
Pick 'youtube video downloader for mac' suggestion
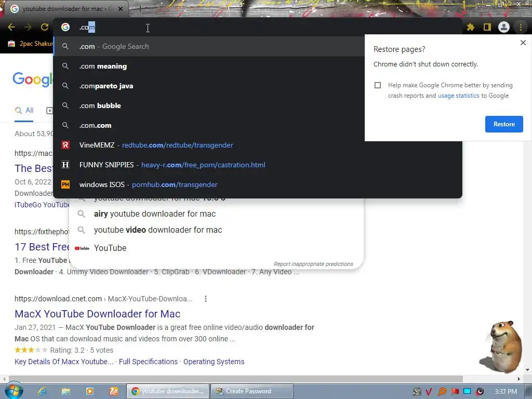point(217,230)
